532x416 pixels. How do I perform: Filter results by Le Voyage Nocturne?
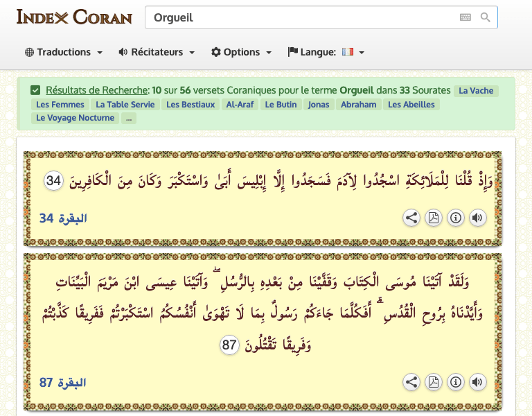pyautogui.click(x=76, y=118)
